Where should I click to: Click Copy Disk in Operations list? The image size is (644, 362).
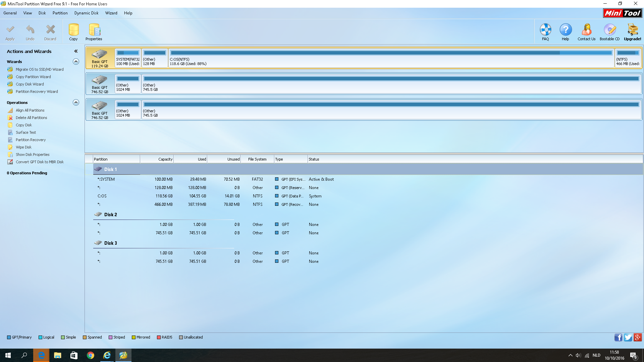coord(23,125)
